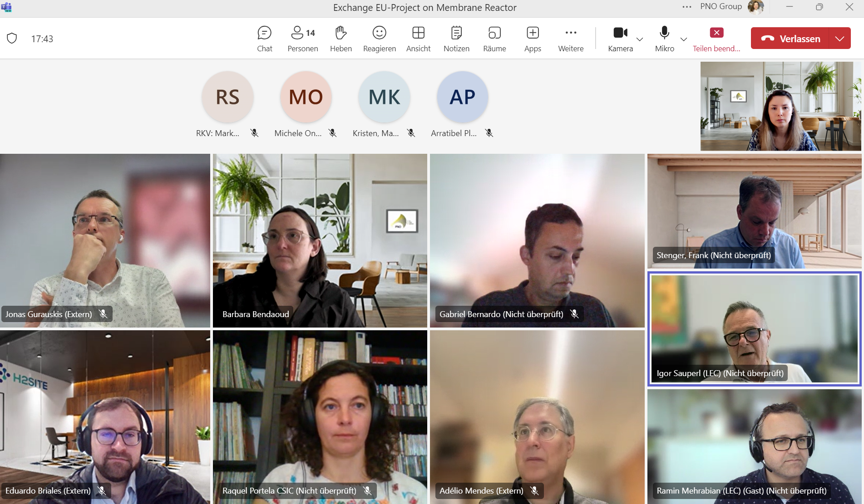This screenshot has height=504, width=864.
Task: Select Gabriel Bernardo video tile
Action: pos(537,240)
